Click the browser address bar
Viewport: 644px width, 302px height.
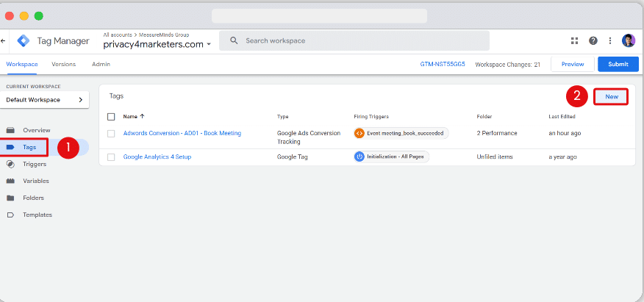[319, 16]
